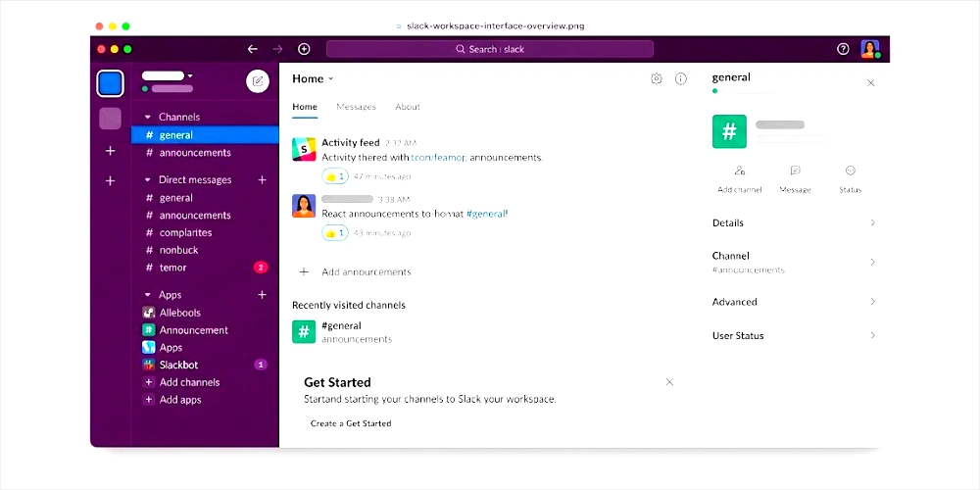
Task: Compose a new message with the pencil icon
Action: click(x=258, y=81)
